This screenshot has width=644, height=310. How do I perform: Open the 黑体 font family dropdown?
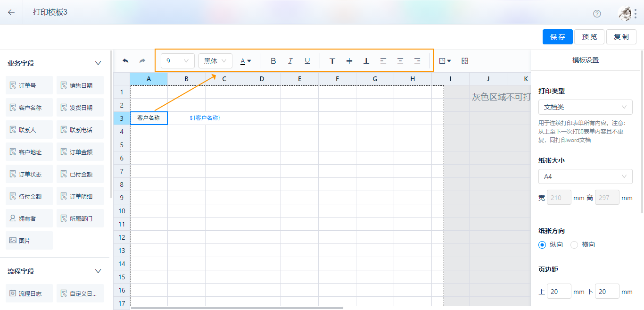tap(215, 61)
